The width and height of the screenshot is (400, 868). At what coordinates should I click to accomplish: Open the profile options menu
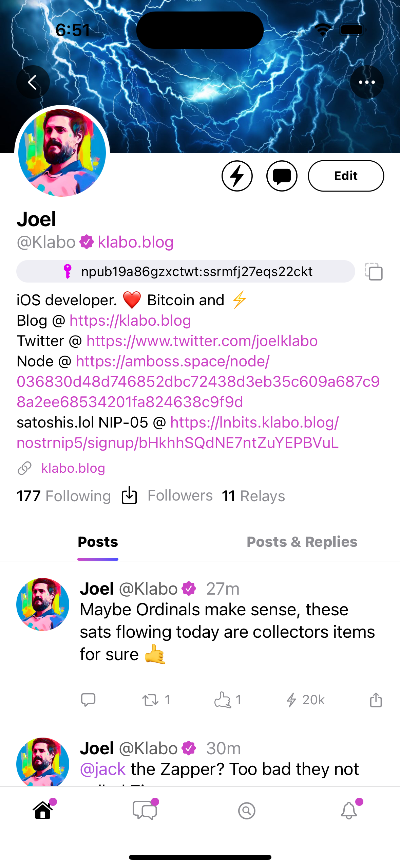point(367,82)
